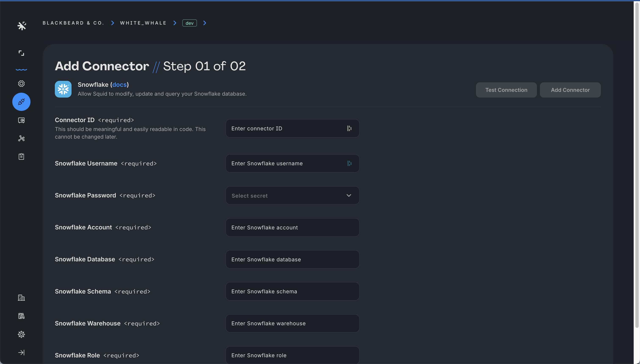Click the Squid logo icon
The image size is (640, 364).
click(x=22, y=26)
